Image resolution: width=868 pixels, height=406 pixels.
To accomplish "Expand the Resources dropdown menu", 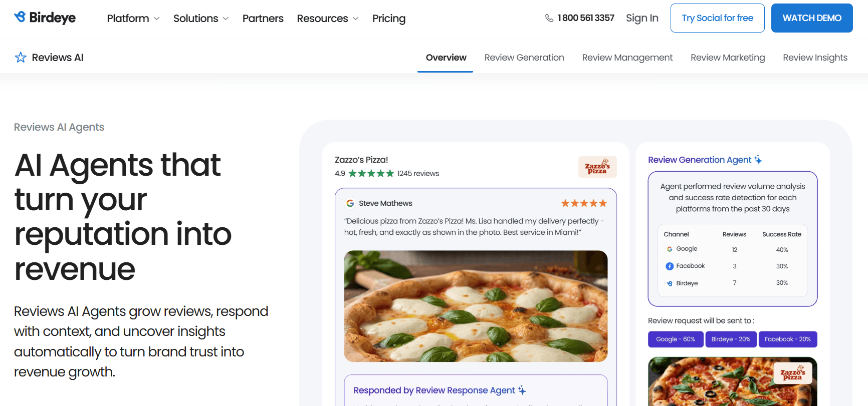I will click(x=328, y=18).
